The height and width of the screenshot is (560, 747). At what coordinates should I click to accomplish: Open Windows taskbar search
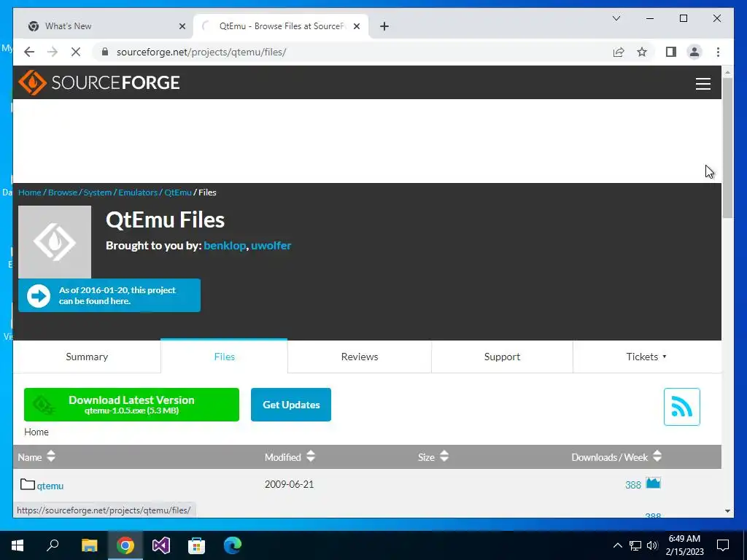click(53, 545)
